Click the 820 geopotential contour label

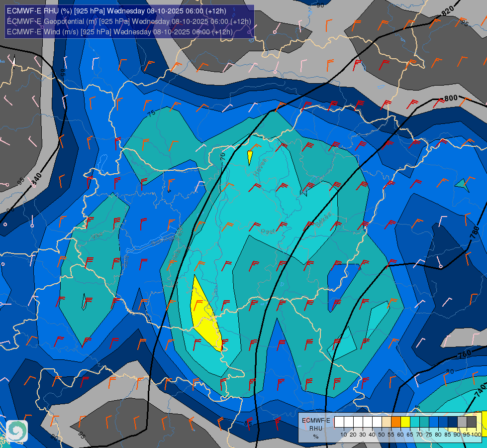tap(448, 11)
